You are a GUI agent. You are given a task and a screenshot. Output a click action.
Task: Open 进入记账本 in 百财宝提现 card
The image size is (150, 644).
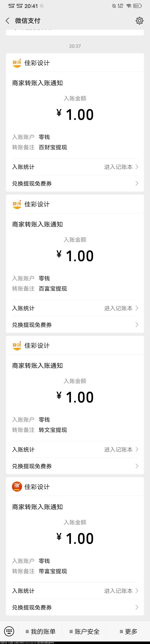tap(121, 167)
